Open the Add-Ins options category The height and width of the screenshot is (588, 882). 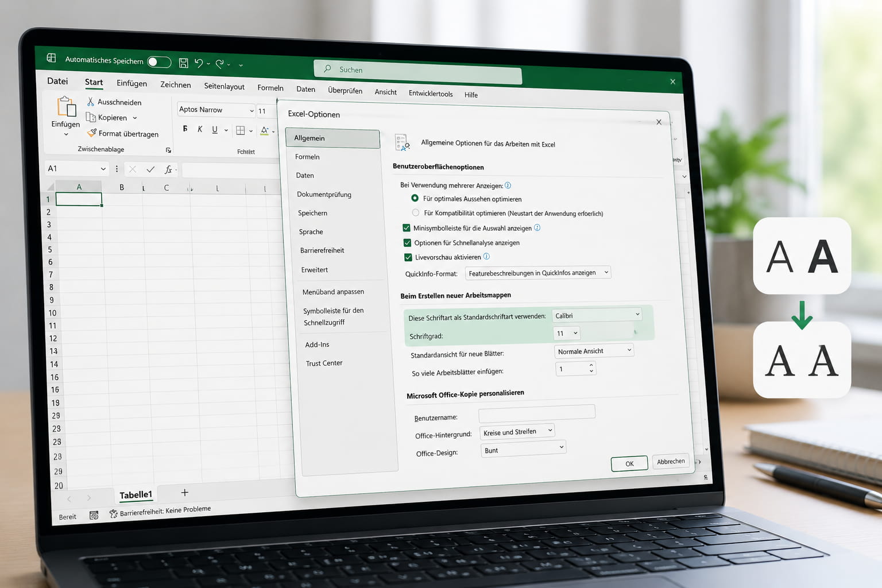point(317,345)
